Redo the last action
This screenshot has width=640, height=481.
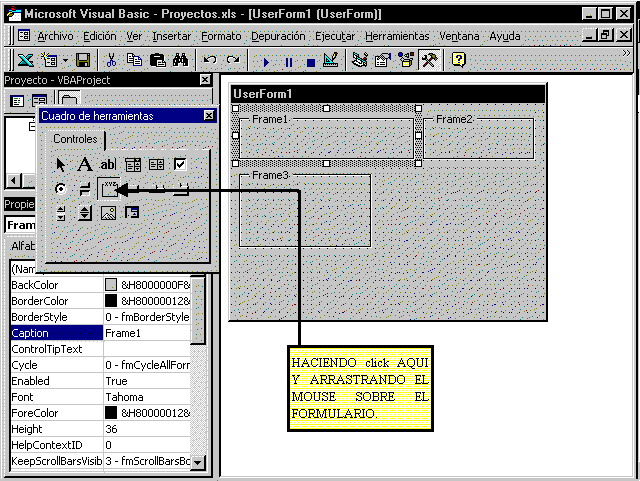[233, 60]
